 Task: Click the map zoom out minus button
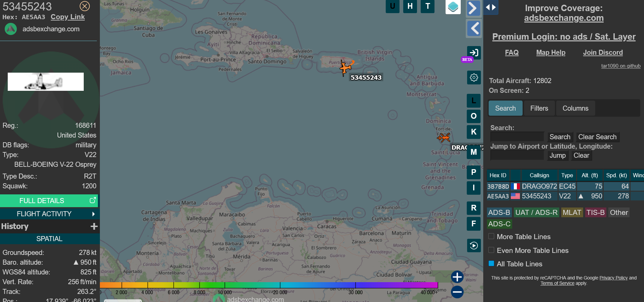click(457, 292)
